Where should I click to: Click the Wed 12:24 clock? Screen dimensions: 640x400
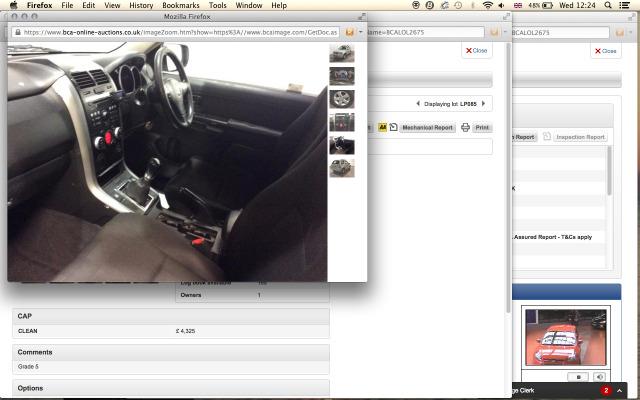pyautogui.click(x=577, y=5)
